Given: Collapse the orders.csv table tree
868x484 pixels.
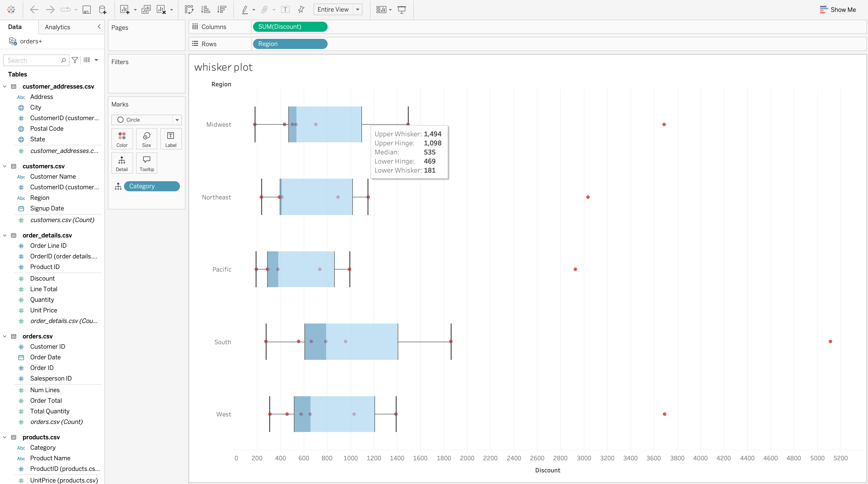Looking at the screenshot, I should [x=5, y=336].
